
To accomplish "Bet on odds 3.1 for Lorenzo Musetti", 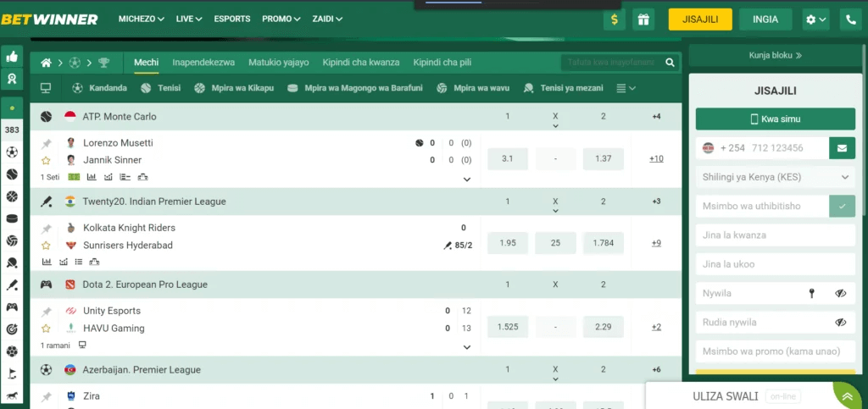I will [x=508, y=158].
